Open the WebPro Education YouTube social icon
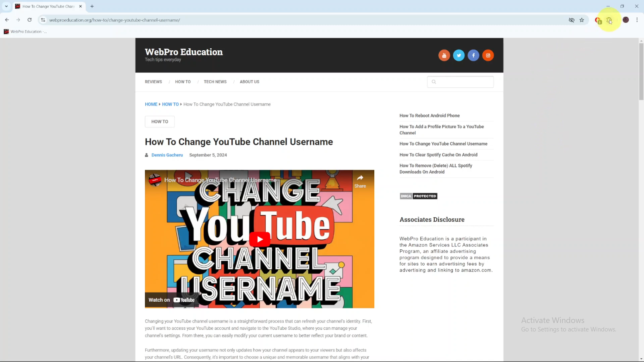 click(444, 56)
